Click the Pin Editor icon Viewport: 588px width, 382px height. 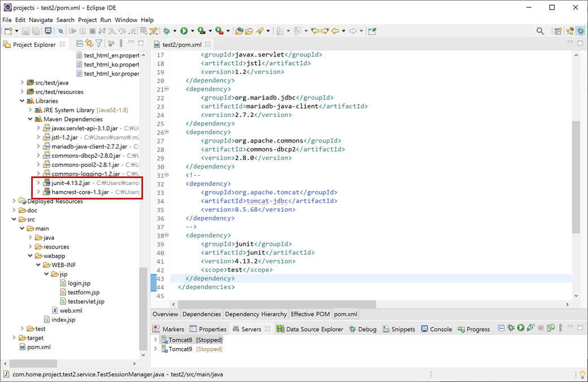pos(372,31)
